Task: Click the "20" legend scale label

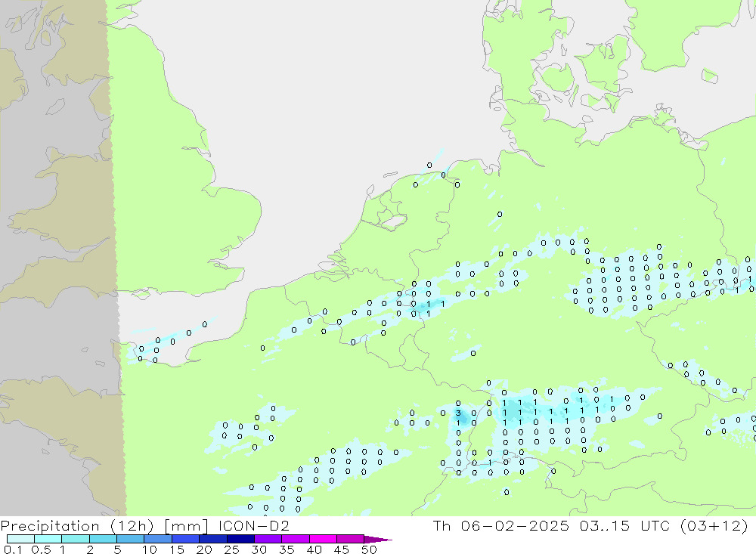Action: click(204, 549)
